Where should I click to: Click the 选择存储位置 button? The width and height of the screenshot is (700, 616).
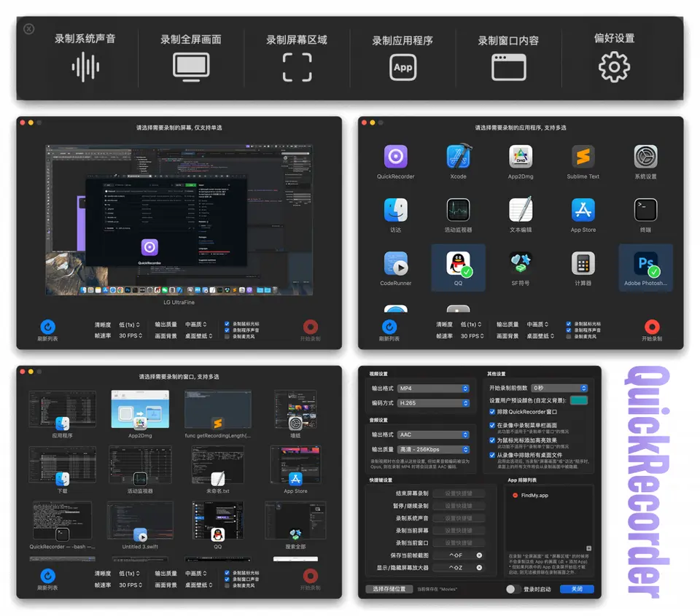[389, 589]
